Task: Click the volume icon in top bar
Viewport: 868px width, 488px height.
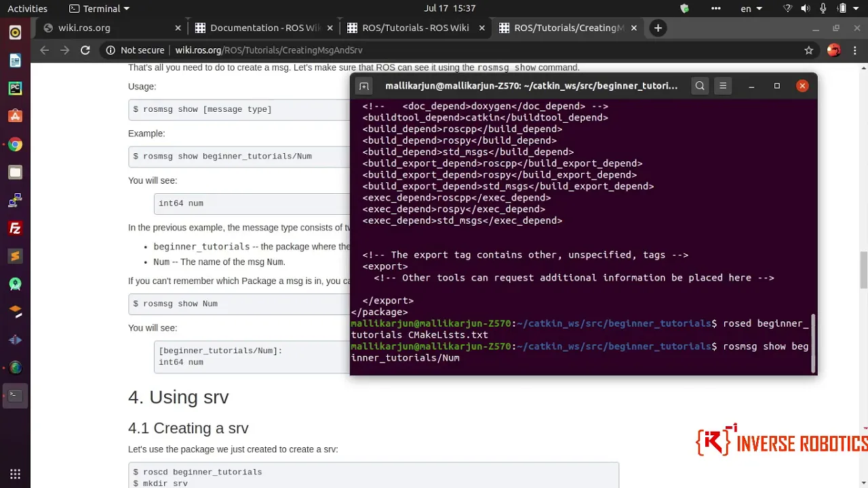Action: tap(806, 9)
